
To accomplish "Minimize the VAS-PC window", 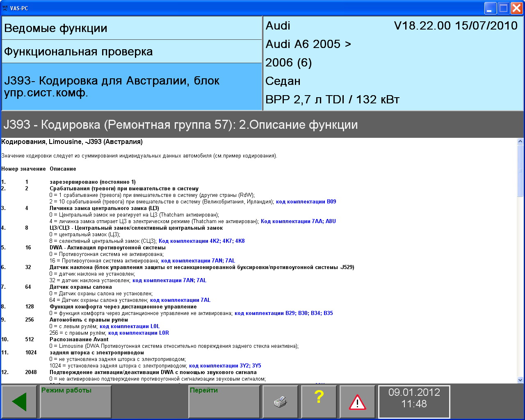I will click(x=490, y=8).
